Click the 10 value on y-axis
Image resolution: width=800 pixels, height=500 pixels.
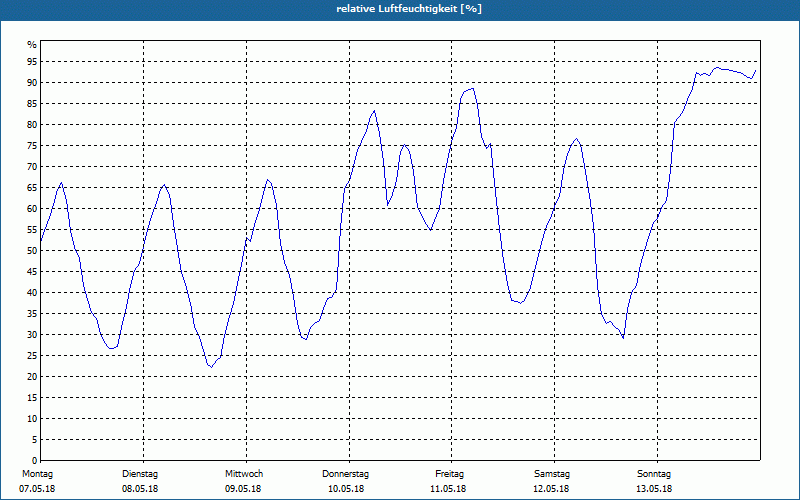32,419
